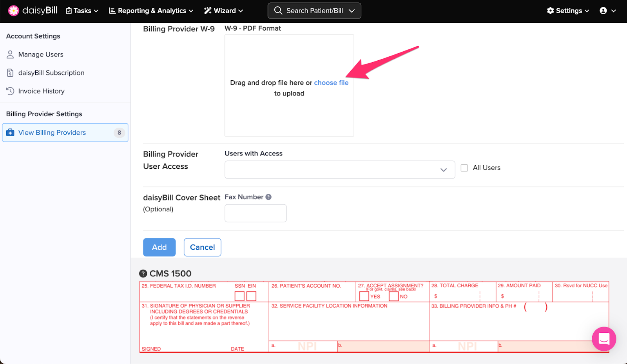The width and height of the screenshot is (627, 364).
Task: Click the Fax Number help icon
Action: (x=268, y=197)
